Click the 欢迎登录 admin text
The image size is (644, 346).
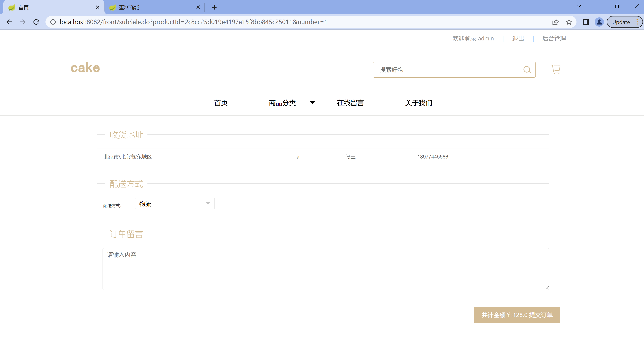coord(473,39)
